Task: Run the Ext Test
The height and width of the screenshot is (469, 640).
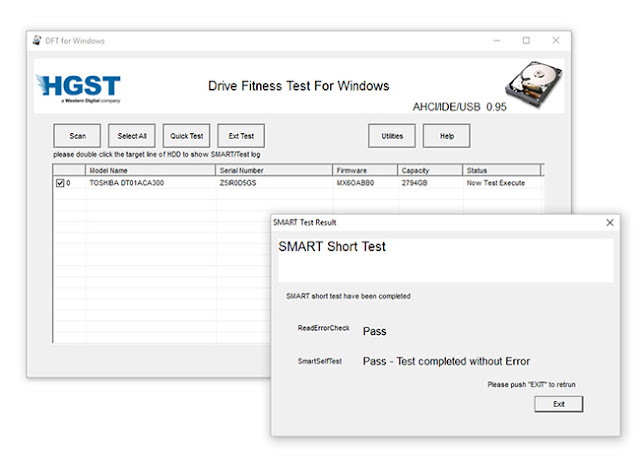Action: 241,136
